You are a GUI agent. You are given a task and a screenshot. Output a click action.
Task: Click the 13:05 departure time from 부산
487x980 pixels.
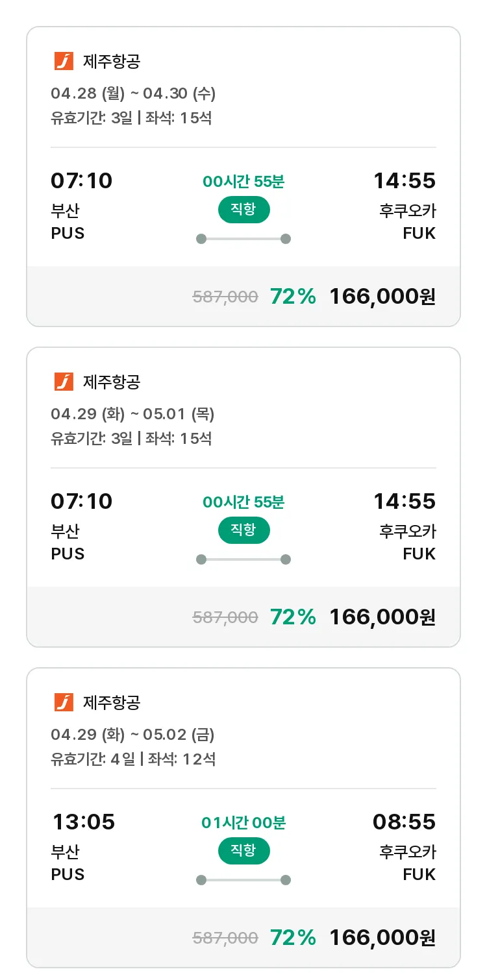pyautogui.click(x=84, y=822)
